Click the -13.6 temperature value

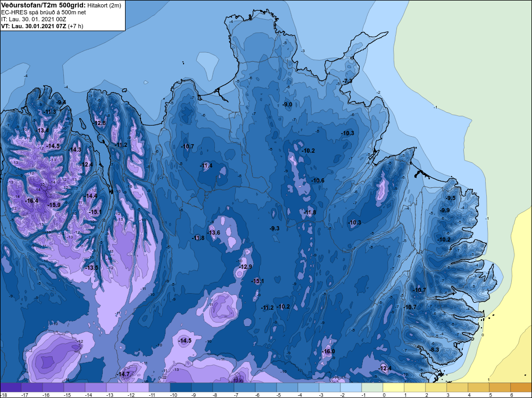point(214,233)
